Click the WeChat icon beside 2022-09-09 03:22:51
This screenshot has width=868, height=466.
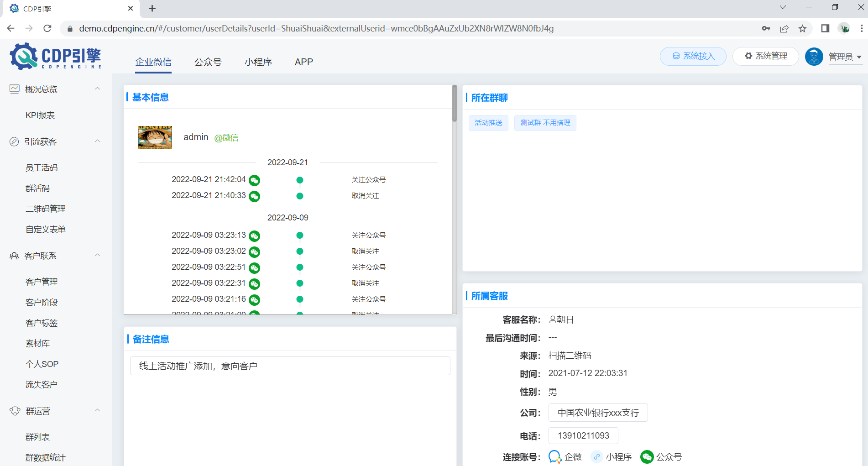coord(255,268)
